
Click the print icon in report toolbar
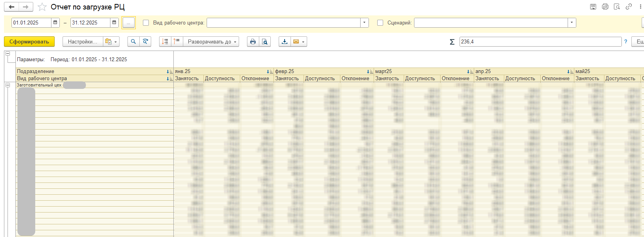pos(253,41)
